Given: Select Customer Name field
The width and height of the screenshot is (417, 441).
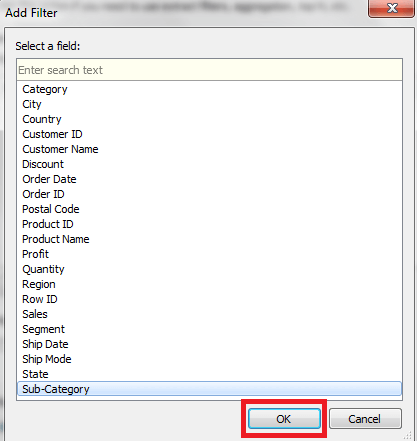Looking at the screenshot, I should pos(60,149).
